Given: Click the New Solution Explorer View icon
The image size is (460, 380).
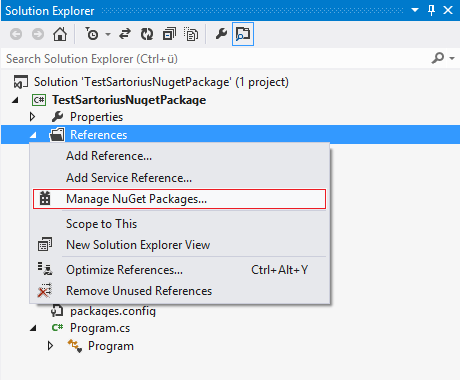Looking at the screenshot, I should 45,244.
